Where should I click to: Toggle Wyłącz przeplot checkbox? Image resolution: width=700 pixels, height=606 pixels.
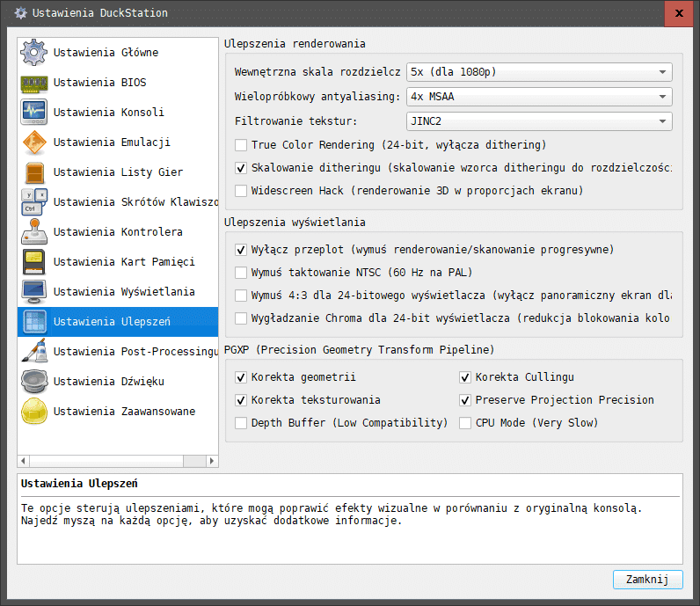[241, 250]
